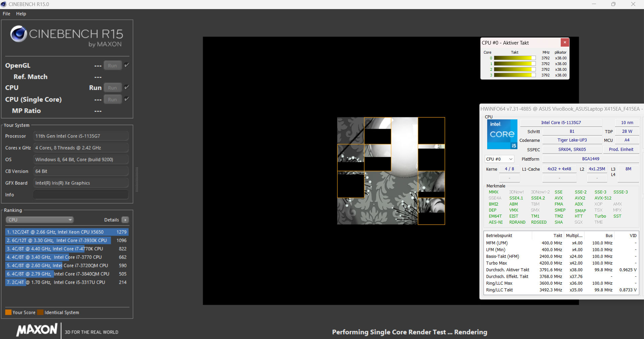Click the '0.9625 V' VID value

pos(628,270)
